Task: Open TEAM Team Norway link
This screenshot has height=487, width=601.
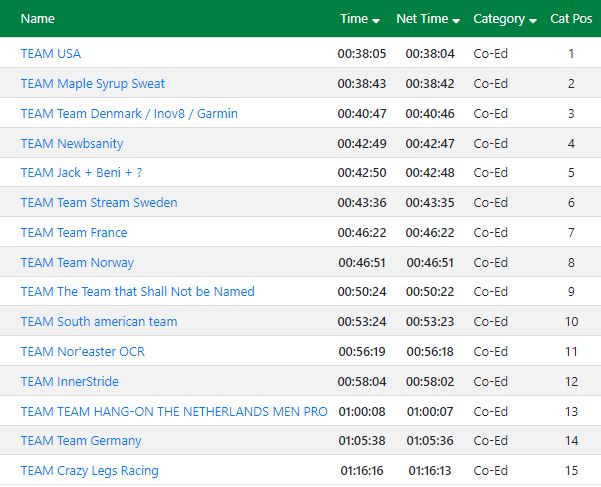Action: tap(77, 262)
